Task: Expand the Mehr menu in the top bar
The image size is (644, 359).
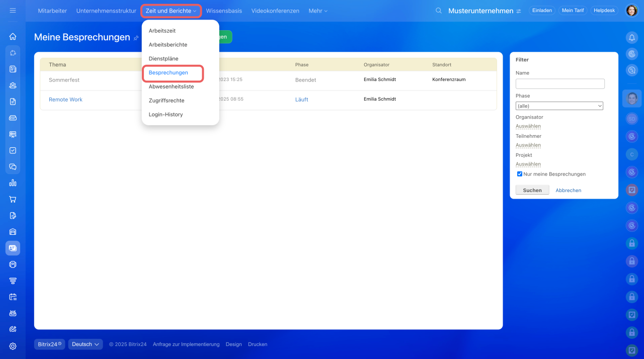Action: (318, 11)
